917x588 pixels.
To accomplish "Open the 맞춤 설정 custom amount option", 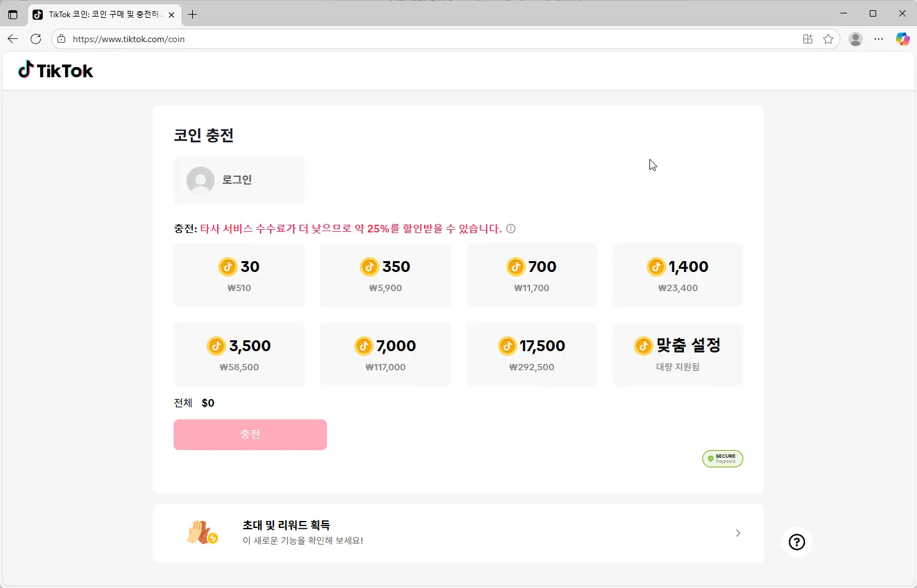I will tap(678, 354).
